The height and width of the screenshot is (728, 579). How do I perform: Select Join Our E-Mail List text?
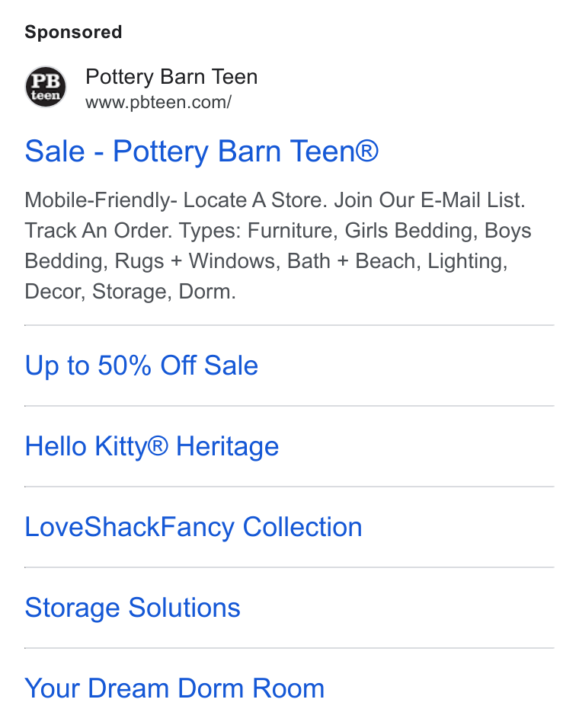[430, 200]
